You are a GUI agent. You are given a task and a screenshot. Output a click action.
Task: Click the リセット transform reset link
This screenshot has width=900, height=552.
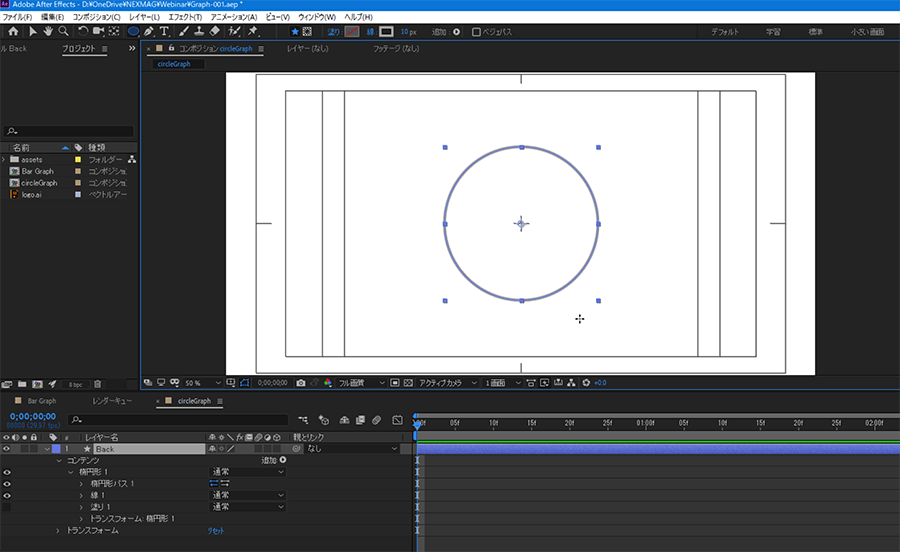pyautogui.click(x=216, y=531)
